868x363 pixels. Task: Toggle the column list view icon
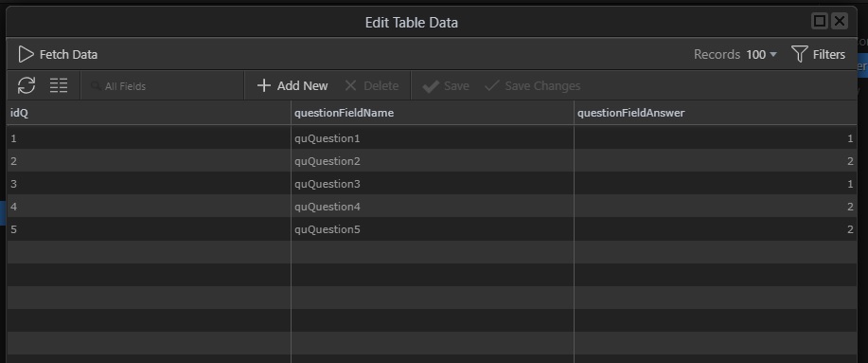(59, 85)
